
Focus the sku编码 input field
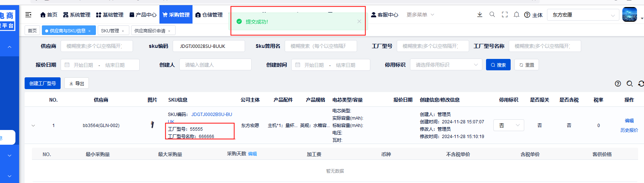(x=209, y=46)
